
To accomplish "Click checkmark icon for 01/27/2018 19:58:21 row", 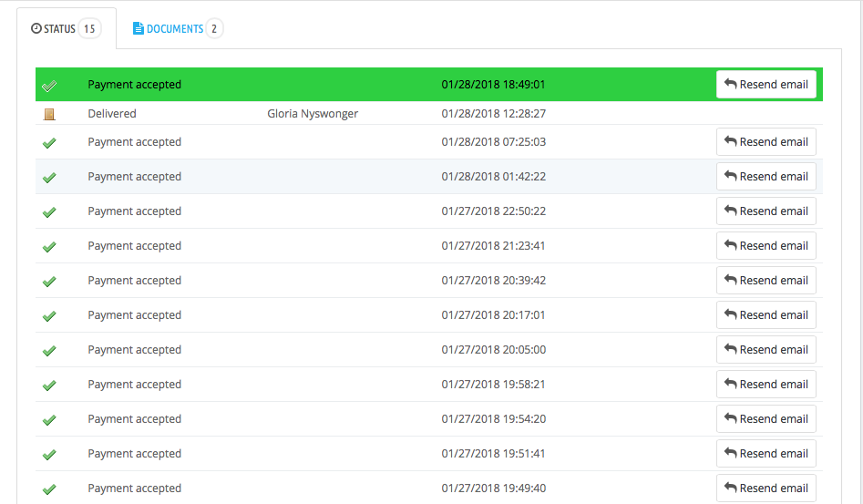I will (49, 386).
